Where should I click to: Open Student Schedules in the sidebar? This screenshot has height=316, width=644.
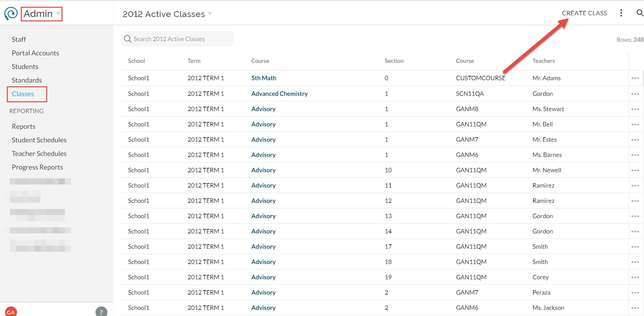(x=39, y=140)
